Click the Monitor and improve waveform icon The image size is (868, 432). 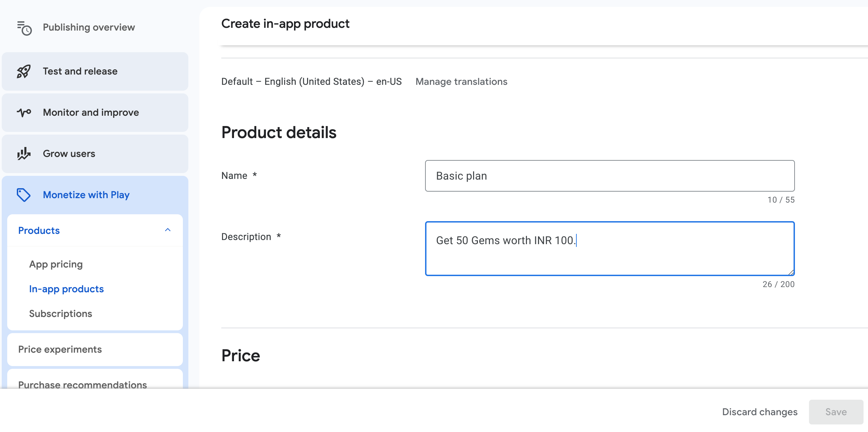(x=23, y=112)
